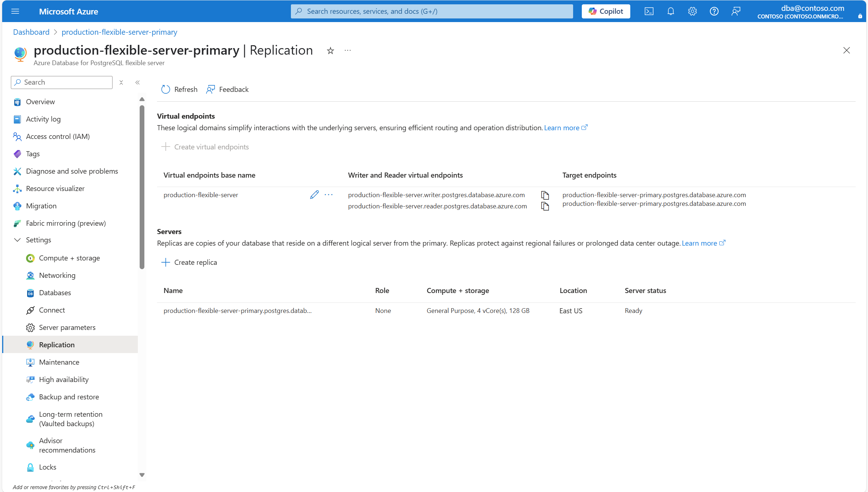This screenshot has width=868, height=492.
Task: Open Learn more link under Servers
Action: [703, 243]
